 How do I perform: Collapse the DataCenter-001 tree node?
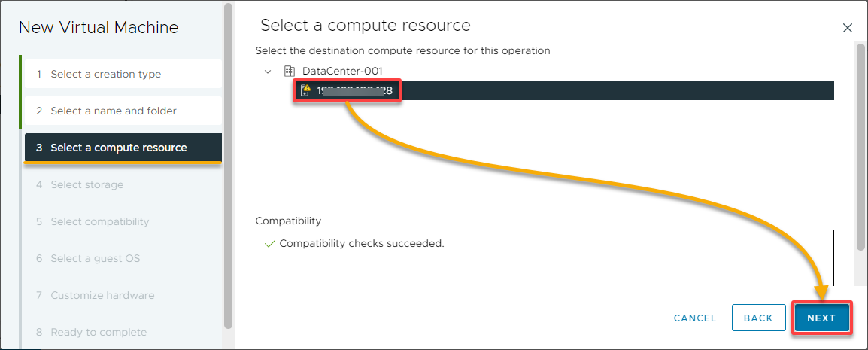coord(268,72)
